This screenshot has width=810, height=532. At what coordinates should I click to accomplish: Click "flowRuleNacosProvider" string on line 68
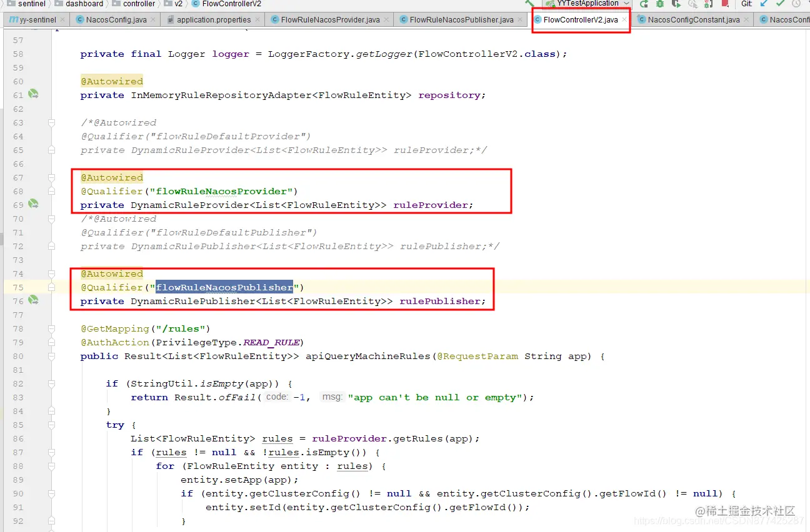221,191
